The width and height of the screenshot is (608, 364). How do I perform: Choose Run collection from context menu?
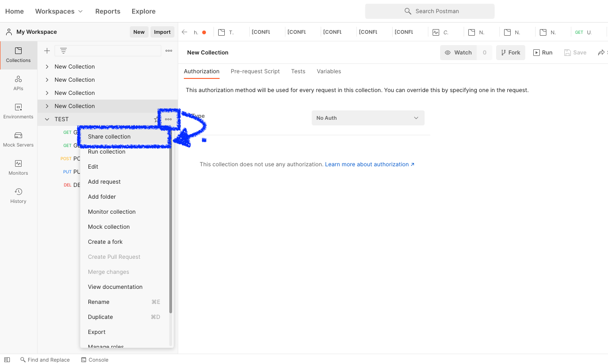[125, 152]
